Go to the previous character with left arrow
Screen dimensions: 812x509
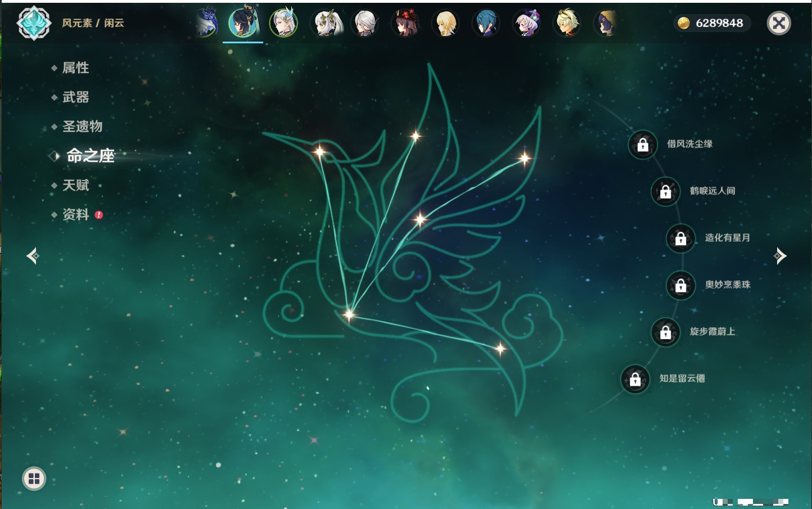pyautogui.click(x=33, y=256)
